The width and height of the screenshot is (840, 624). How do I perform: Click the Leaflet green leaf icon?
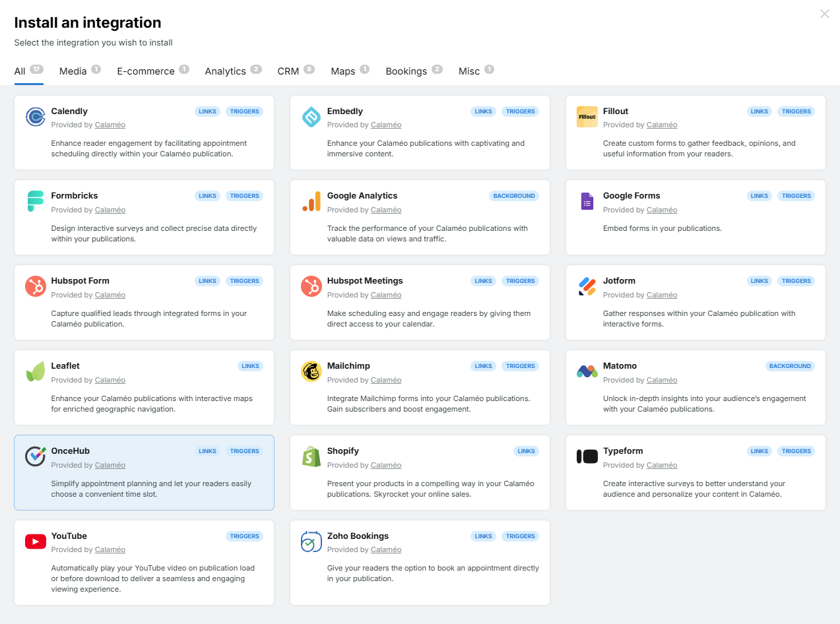pyautogui.click(x=36, y=372)
